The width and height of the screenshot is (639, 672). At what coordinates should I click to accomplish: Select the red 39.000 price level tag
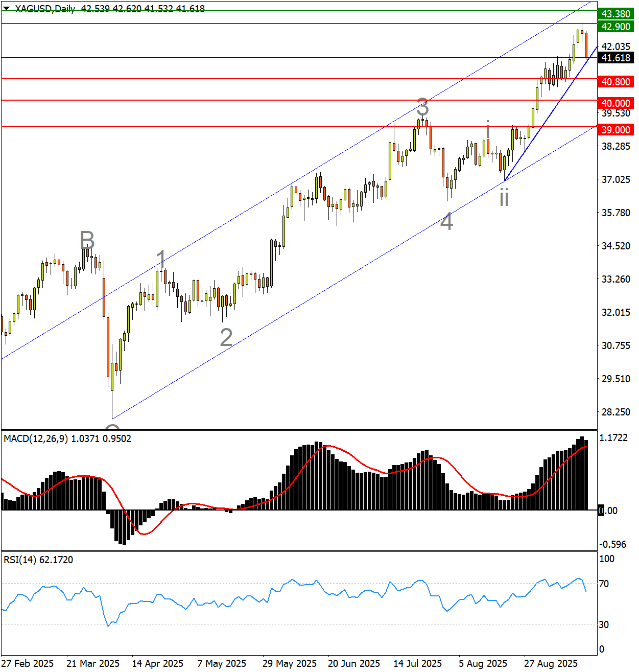[x=616, y=130]
